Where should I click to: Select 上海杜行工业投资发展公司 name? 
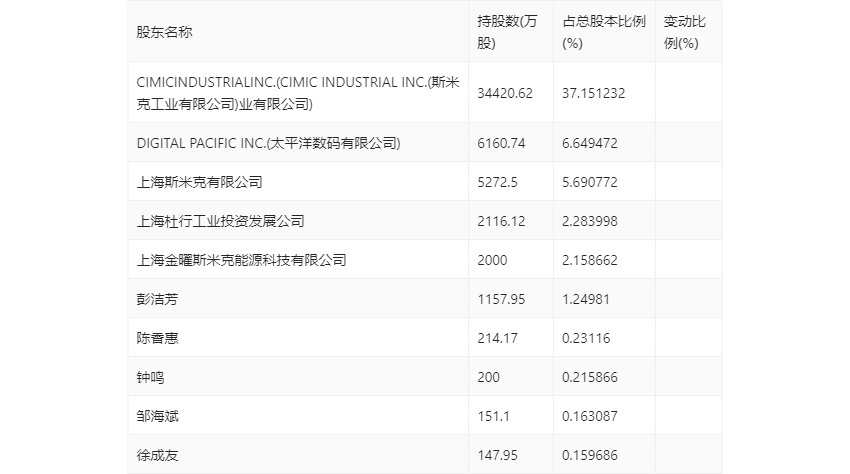pos(220,221)
